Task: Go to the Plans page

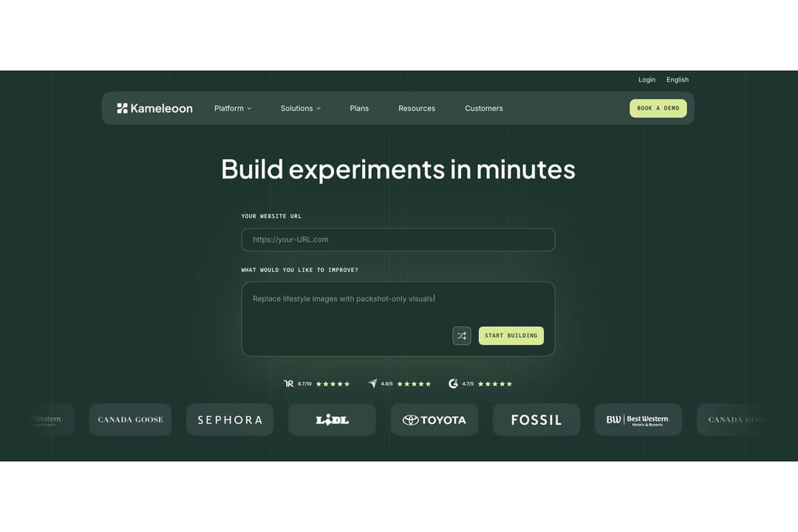Action: (359, 109)
